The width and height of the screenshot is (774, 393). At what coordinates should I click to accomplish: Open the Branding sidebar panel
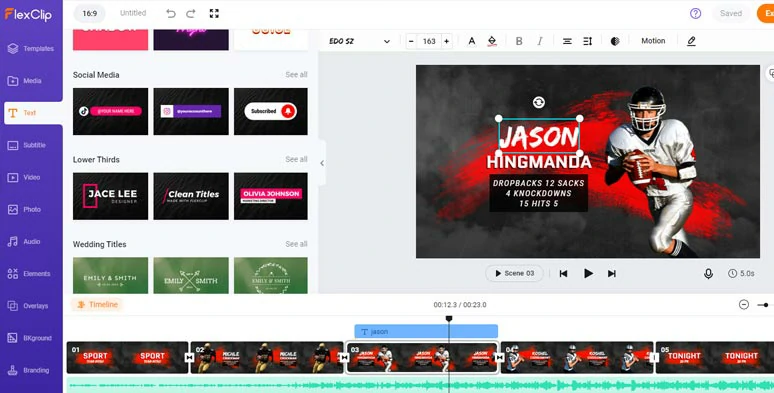[29, 370]
